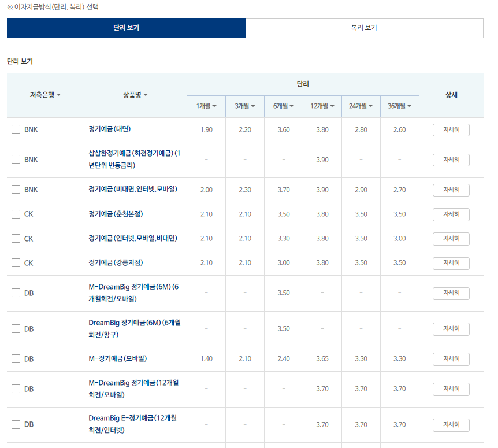
Task: Open the 12개월 sort dropdown
Action: coord(322,106)
